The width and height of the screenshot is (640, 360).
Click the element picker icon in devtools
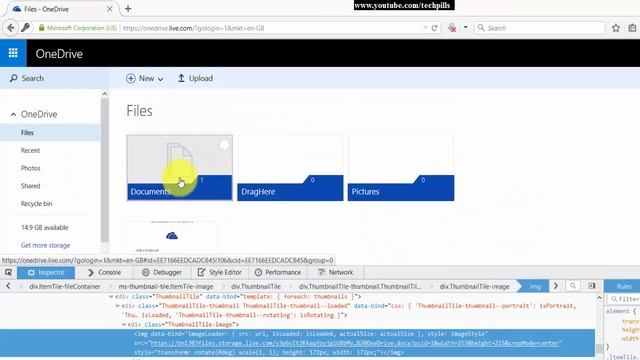click(8, 272)
